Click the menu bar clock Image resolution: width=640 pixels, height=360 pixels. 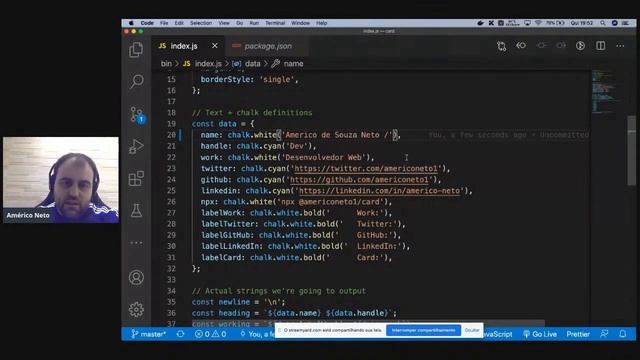click(582, 23)
